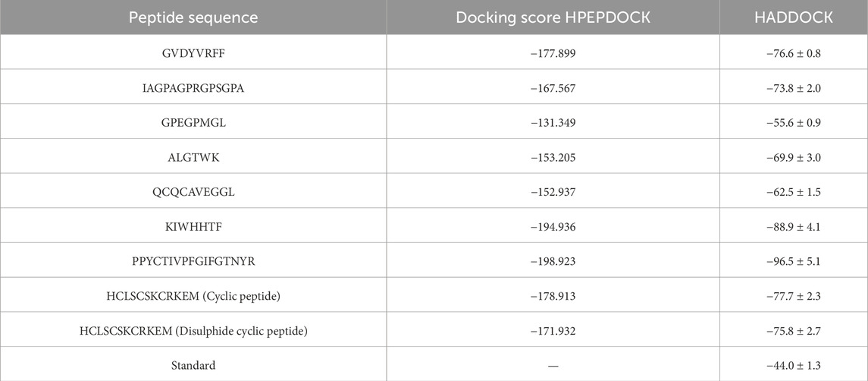Click docking score −194.936

pos(553,226)
